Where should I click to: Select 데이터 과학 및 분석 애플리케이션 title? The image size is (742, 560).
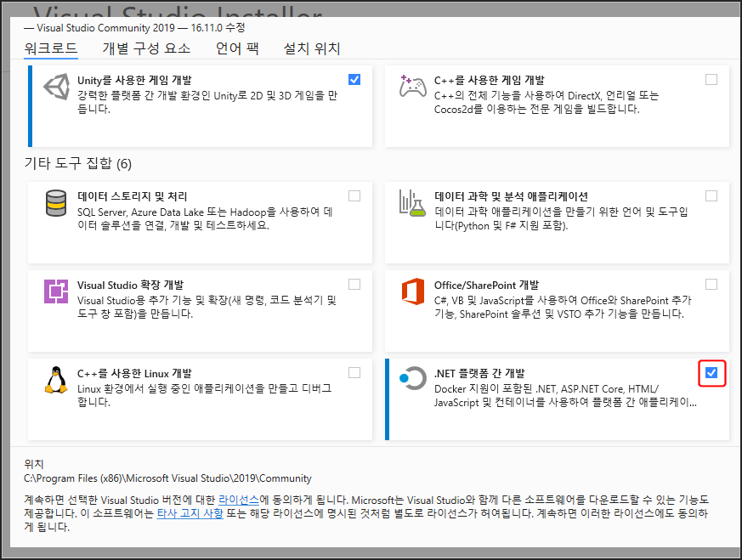511,197
